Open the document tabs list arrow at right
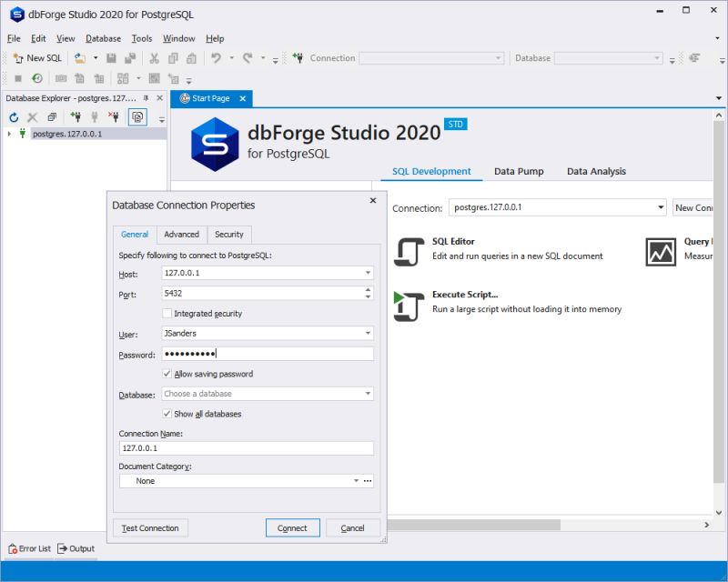Screen dimensions: 728x582 tap(719, 98)
